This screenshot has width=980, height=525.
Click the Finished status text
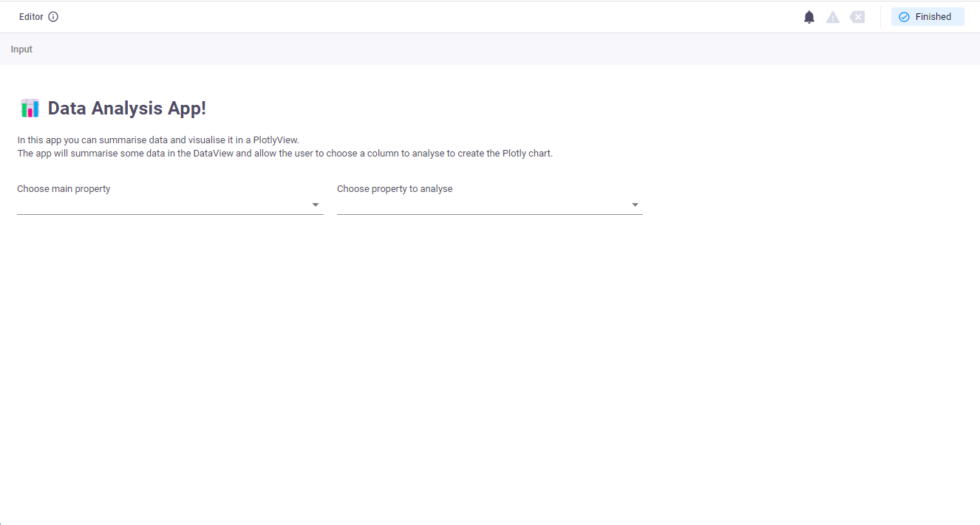click(933, 17)
